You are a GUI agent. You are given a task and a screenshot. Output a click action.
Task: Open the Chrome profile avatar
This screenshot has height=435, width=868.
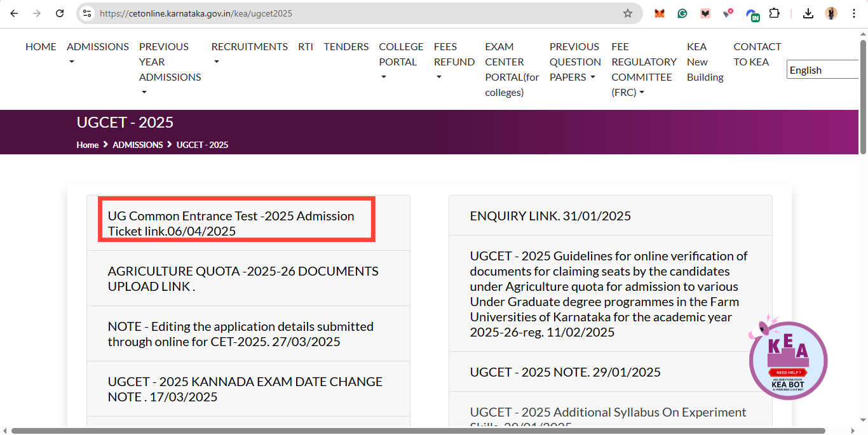[x=831, y=13]
